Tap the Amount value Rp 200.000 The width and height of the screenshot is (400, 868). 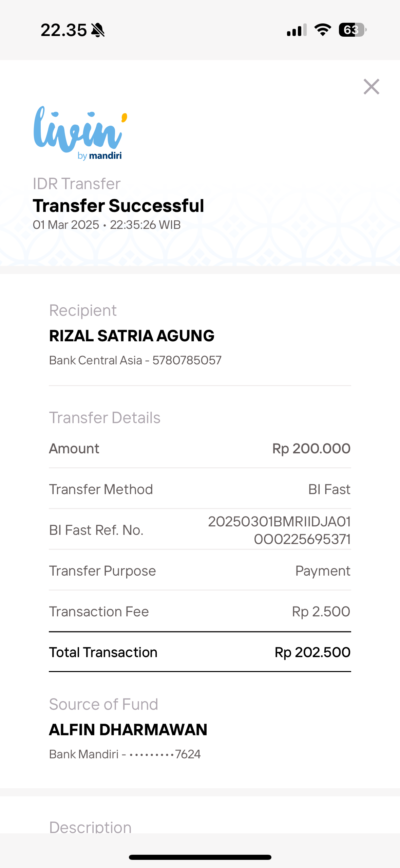point(311,449)
